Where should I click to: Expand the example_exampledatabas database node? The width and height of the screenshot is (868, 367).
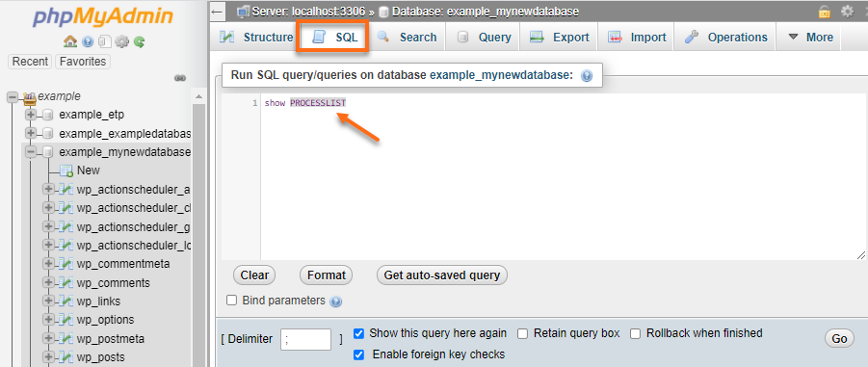pyautogui.click(x=31, y=133)
